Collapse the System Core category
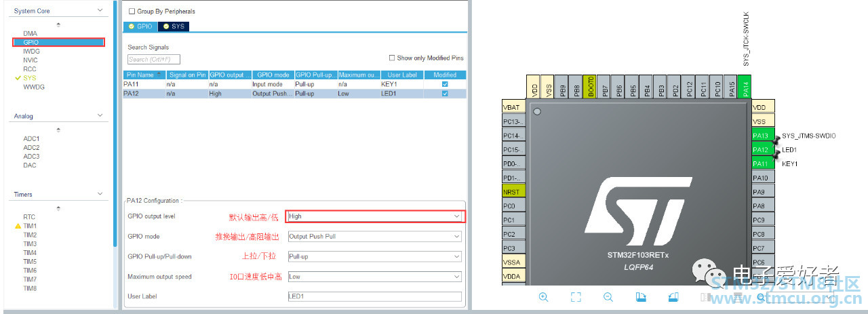 point(100,11)
